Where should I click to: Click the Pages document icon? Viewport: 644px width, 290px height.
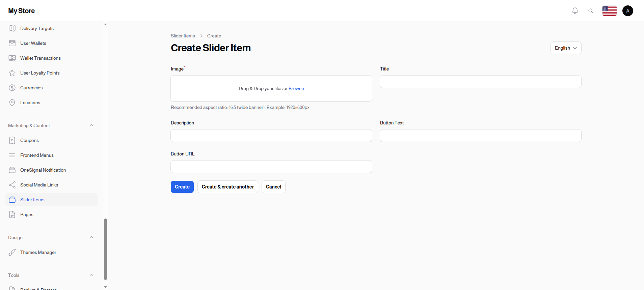click(12, 214)
